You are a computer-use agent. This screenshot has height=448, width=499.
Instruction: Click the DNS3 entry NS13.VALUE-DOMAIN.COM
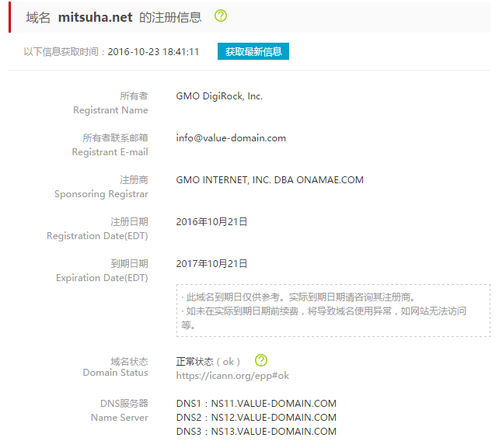click(x=256, y=432)
